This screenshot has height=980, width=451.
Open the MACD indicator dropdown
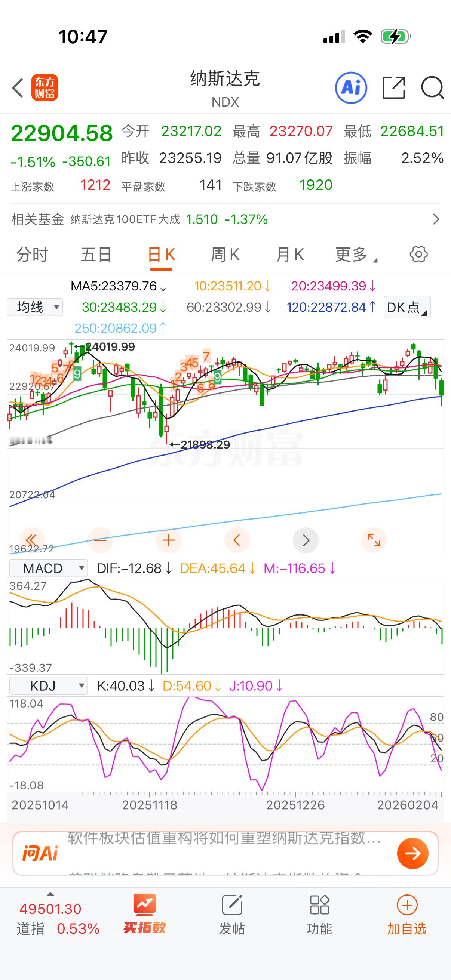pyautogui.click(x=48, y=568)
